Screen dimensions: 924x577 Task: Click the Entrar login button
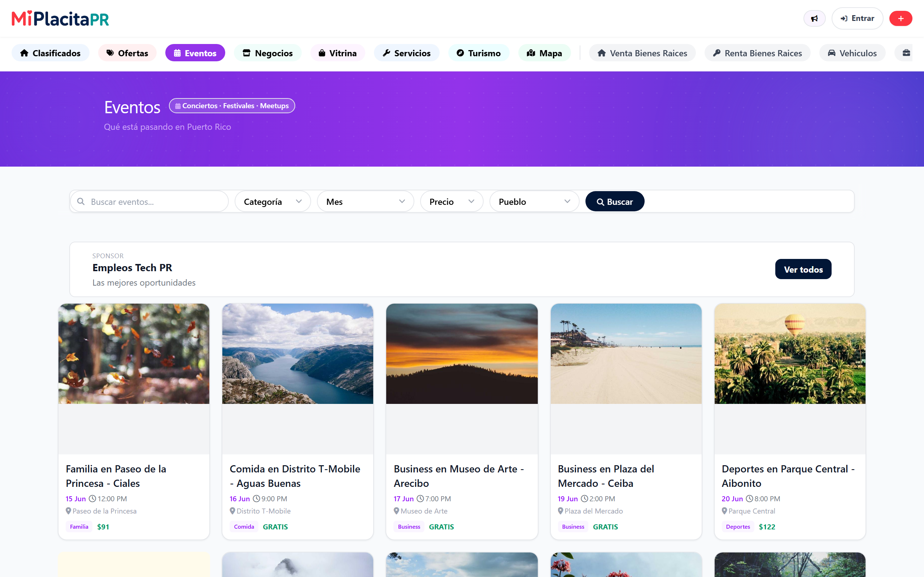pos(857,18)
